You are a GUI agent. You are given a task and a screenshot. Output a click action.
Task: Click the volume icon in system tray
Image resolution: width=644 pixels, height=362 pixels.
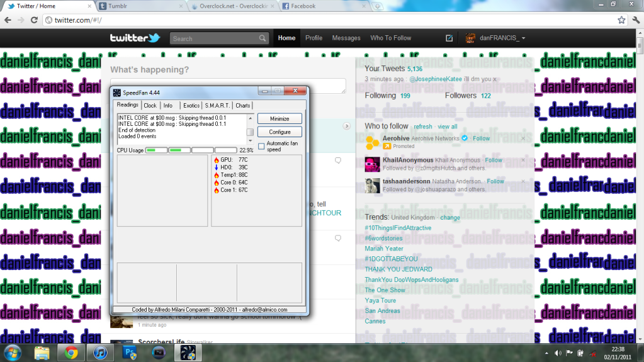[x=558, y=353]
